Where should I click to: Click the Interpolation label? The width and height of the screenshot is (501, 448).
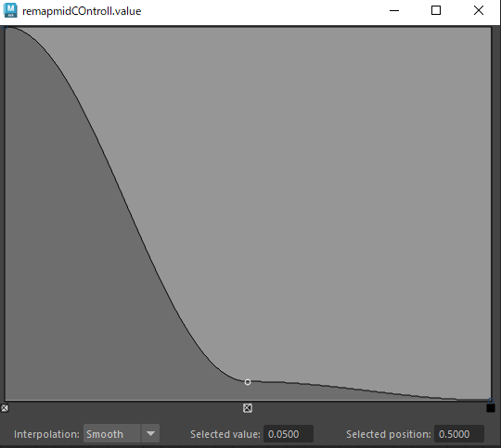tap(46, 434)
